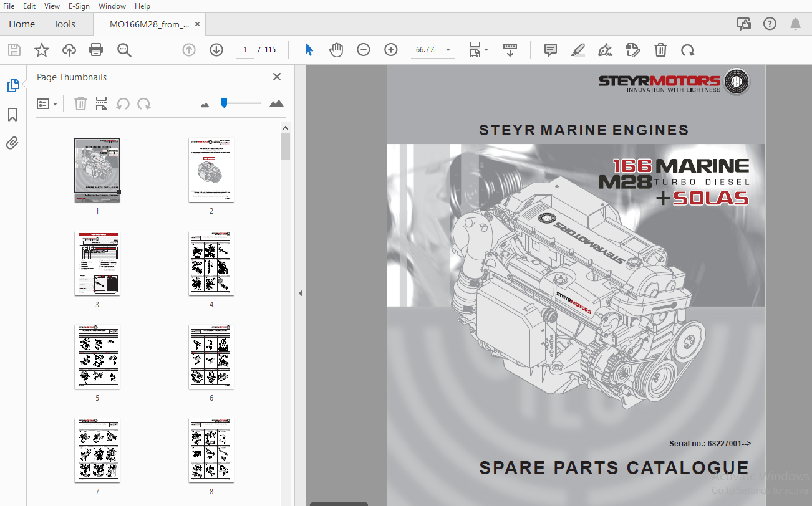The height and width of the screenshot is (506, 812).
Task: Select page 1 thumbnail
Action: (97, 169)
